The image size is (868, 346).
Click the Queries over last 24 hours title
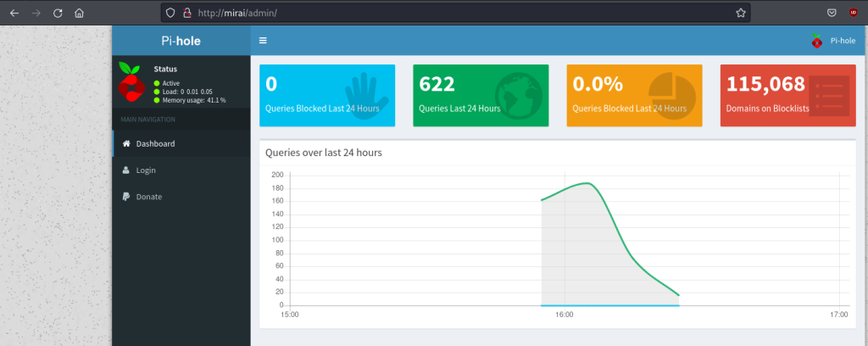point(324,153)
